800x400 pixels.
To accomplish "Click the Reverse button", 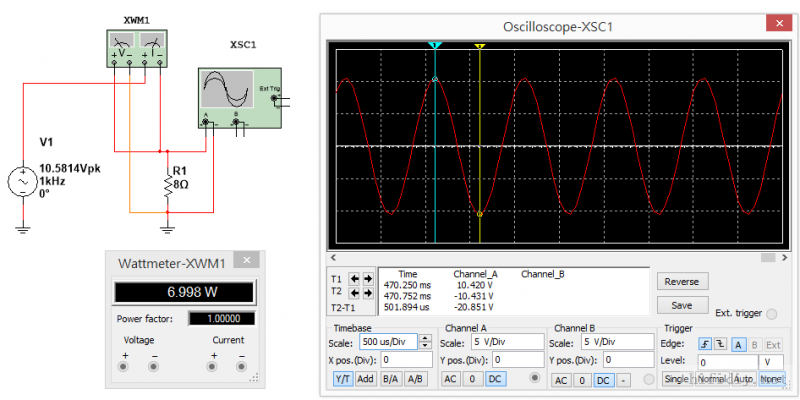I will point(680,282).
